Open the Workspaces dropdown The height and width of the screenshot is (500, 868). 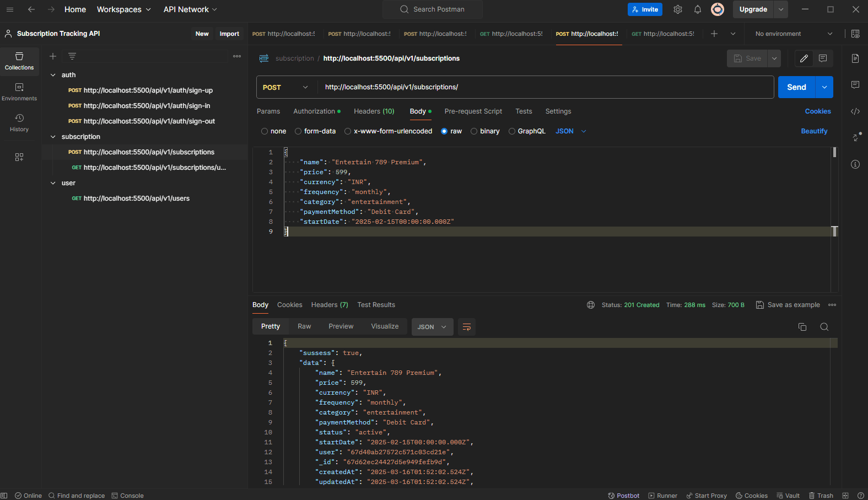[123, 9]
